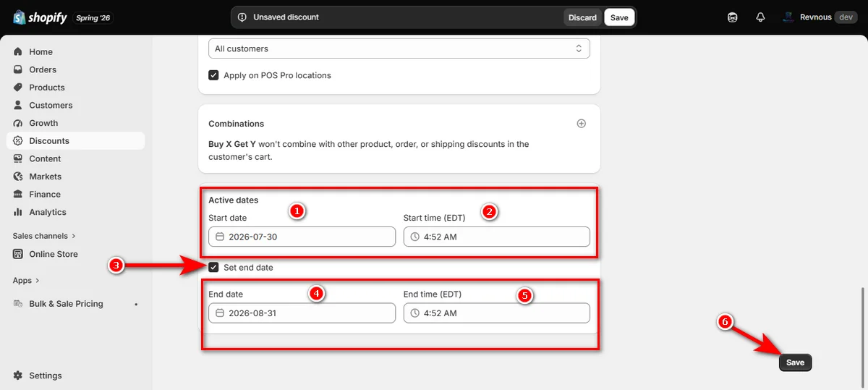Screen dimensions: 868x390
Task: Navigate to Customers
Action: click(x=76, y=105)
